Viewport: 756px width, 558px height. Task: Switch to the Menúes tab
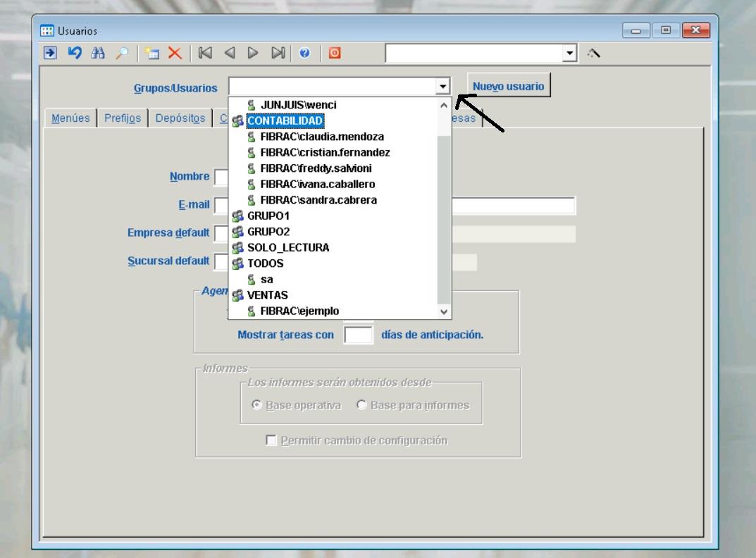(70, 118)
